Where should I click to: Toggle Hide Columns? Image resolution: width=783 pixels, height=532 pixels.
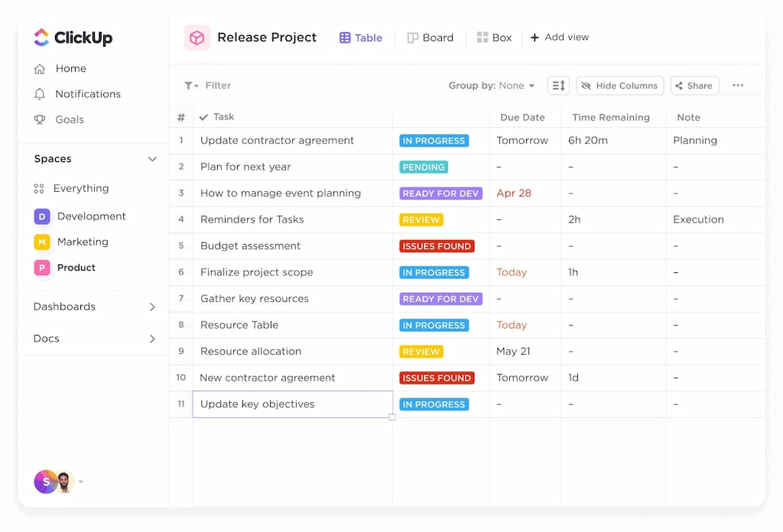pos(619,85)
